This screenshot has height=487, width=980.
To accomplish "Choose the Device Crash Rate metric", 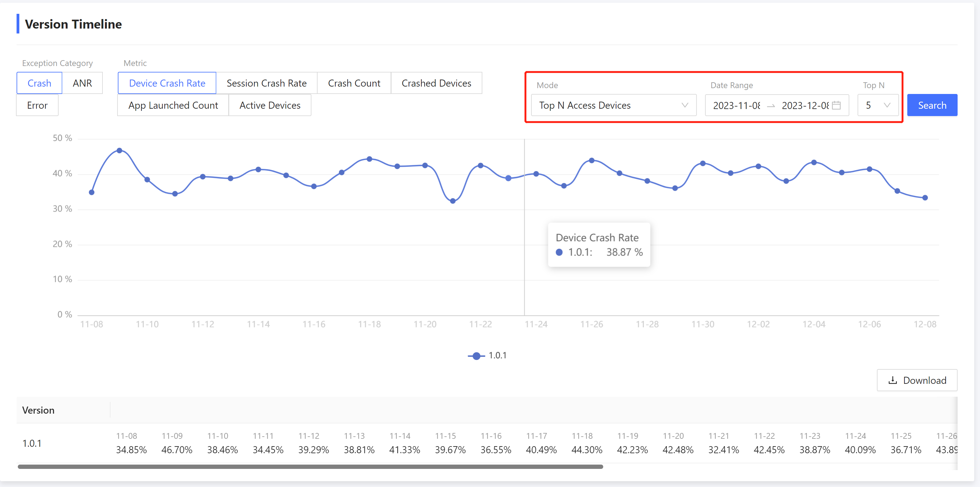I will [x=167, y=83].
